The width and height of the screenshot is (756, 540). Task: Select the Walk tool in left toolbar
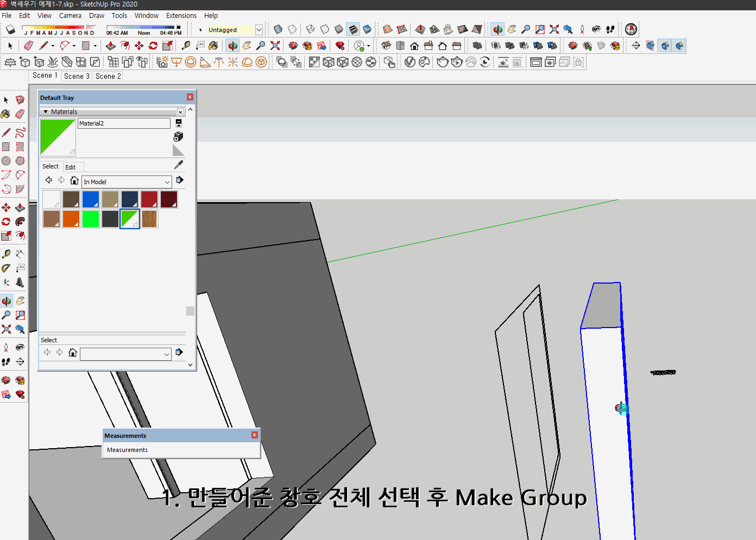coord(6,361)
